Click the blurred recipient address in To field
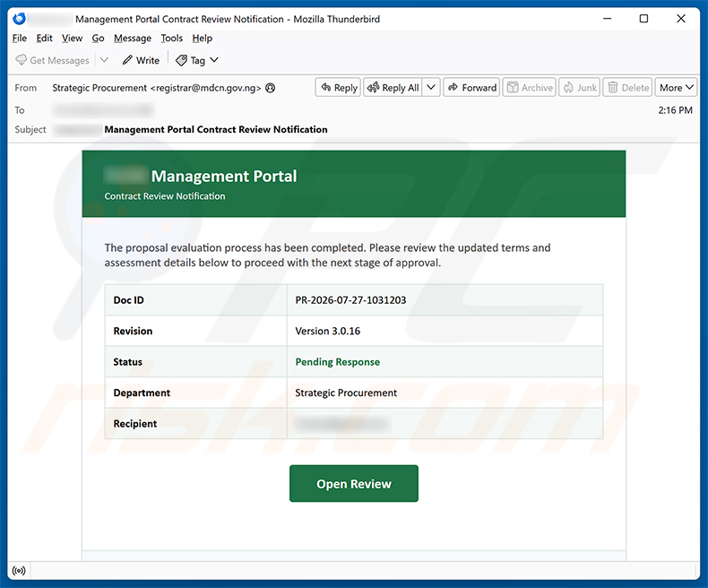This screenshot has width=708, height=588. [x=103, y=109]
